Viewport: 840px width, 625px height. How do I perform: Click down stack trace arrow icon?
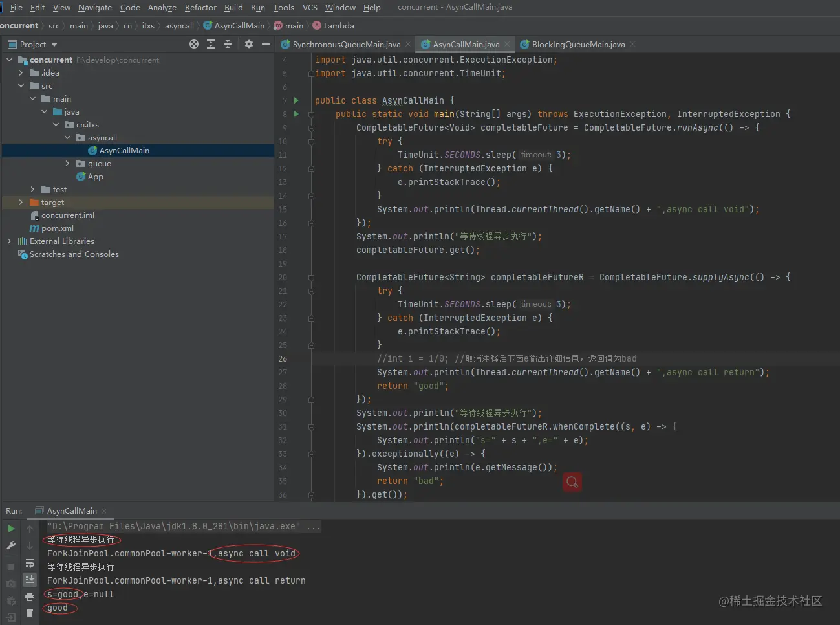30,545
